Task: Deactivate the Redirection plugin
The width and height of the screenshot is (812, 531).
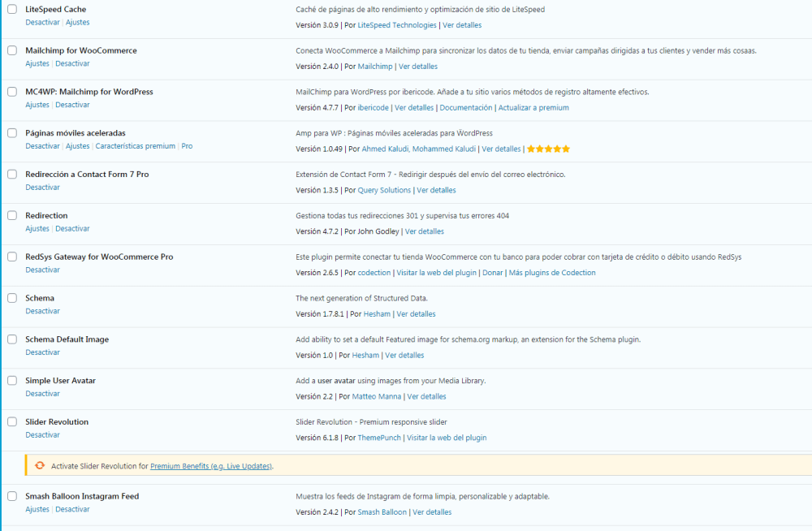Action: click(x=72, y=228)
